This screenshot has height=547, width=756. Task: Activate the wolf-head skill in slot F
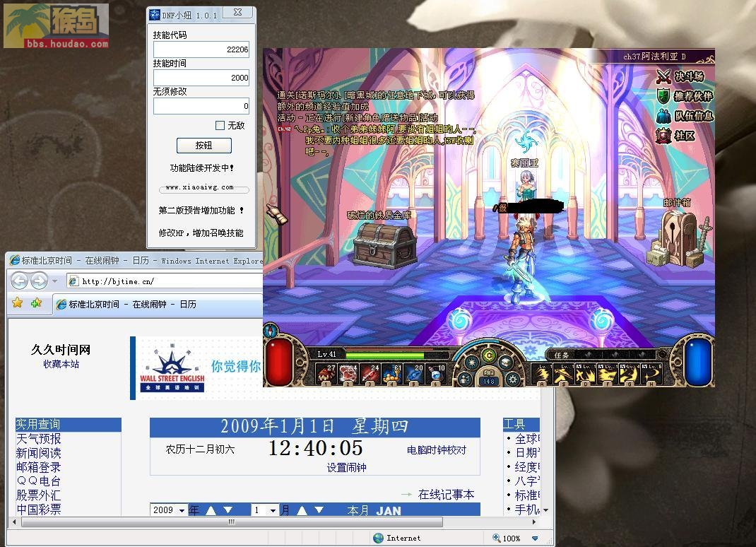click(606, 374)
